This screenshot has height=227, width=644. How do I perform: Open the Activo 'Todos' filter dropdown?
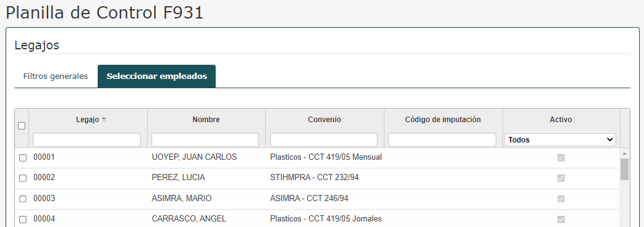(x=560, y=140)
